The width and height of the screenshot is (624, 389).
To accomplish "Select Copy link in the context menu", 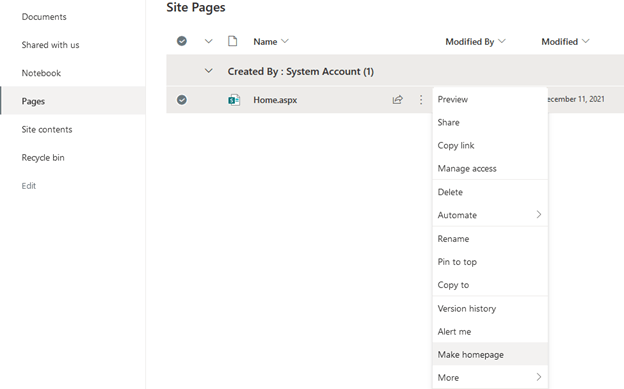I will [x=490, y=145].
